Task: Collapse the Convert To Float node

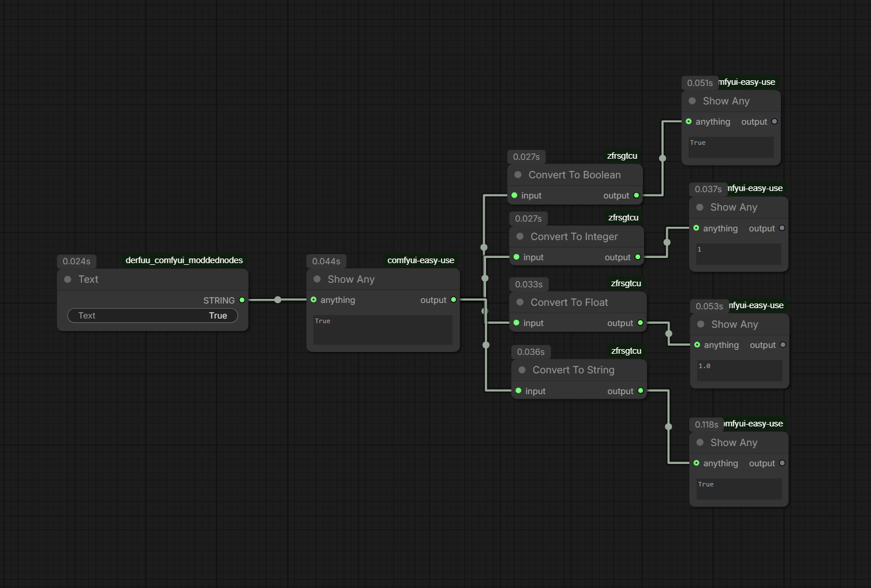Action: (520, 302)
